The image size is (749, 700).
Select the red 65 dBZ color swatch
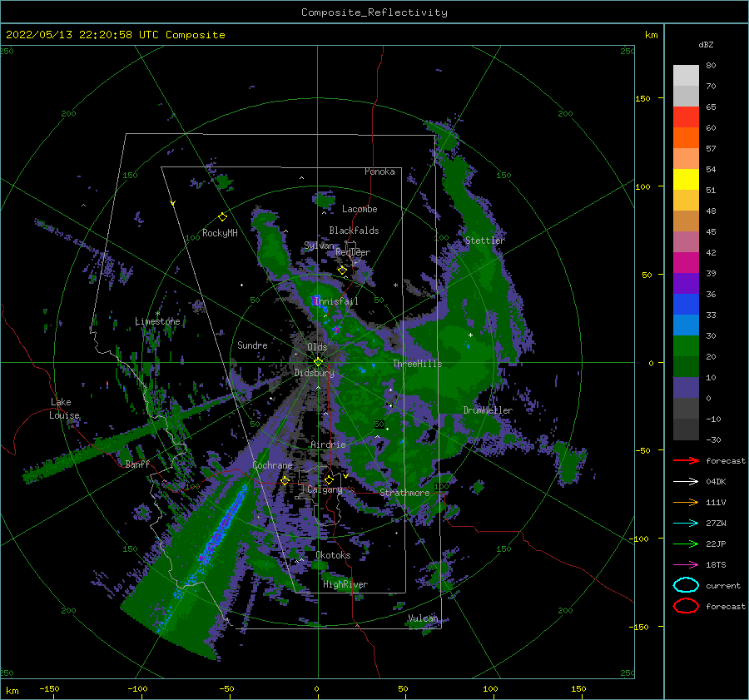686,117
